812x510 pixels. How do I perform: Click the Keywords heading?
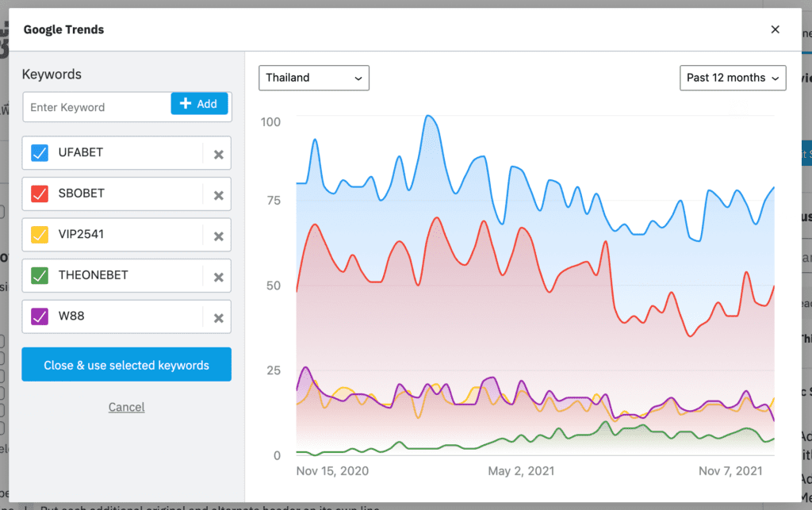pyautogui.click(x=52, y=74)
